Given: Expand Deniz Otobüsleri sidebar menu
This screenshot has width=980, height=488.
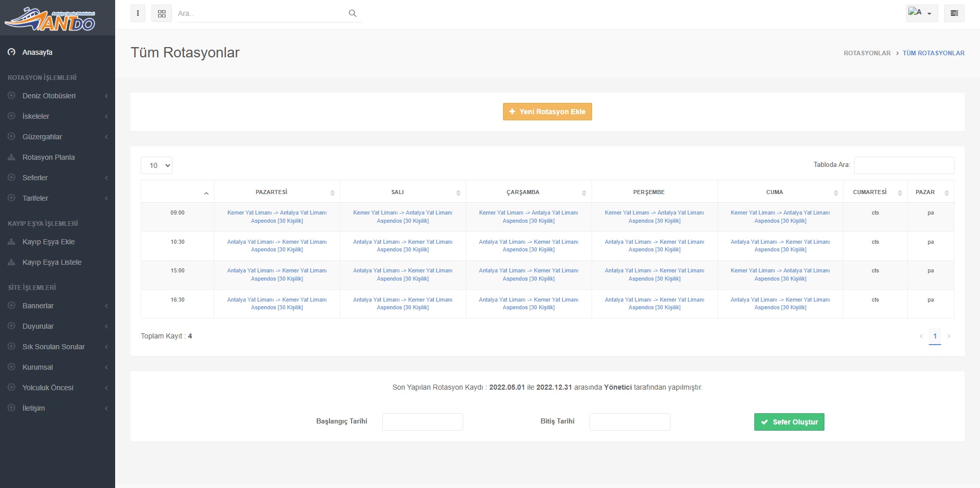Looking at the screenshot, I should point(49,96).
